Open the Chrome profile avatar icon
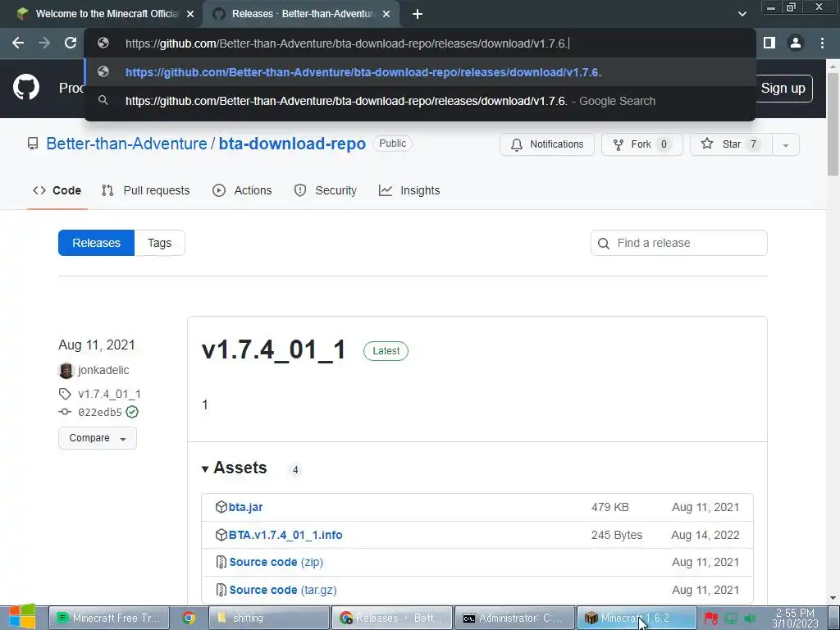Image resolution: width=840 pixels, height=630 pixels. click(796, 43)
